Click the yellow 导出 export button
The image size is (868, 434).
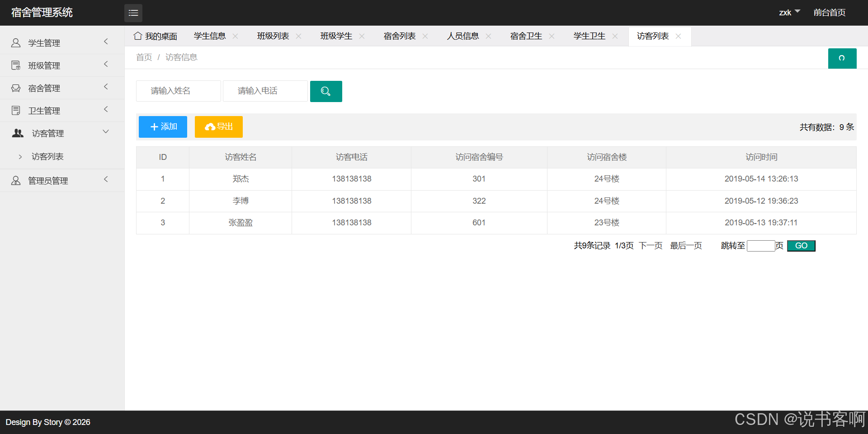(x=219, y=127)
